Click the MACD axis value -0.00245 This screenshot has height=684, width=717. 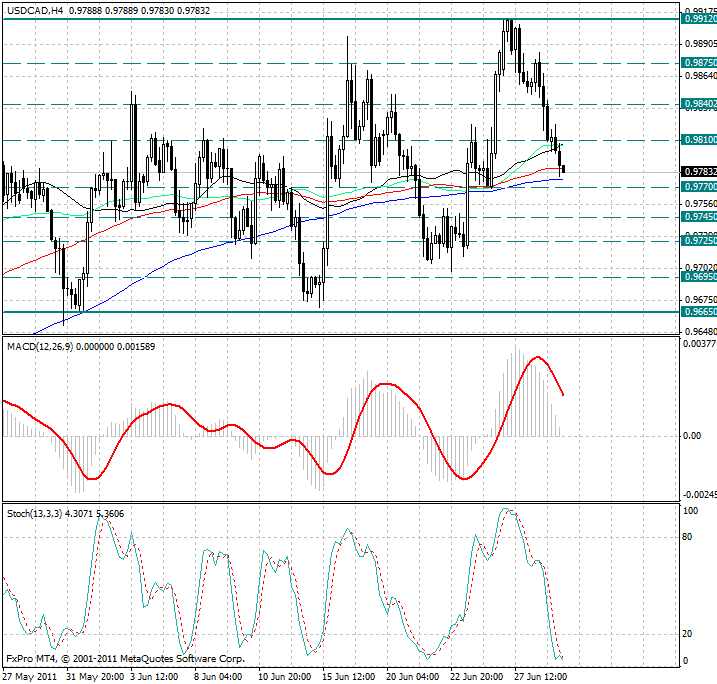699,495
